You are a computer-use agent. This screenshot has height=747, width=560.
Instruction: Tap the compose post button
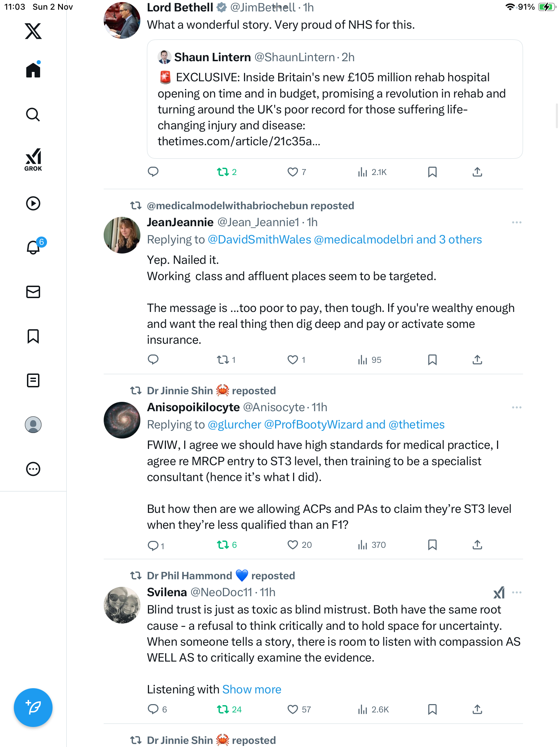click(33, 708)
